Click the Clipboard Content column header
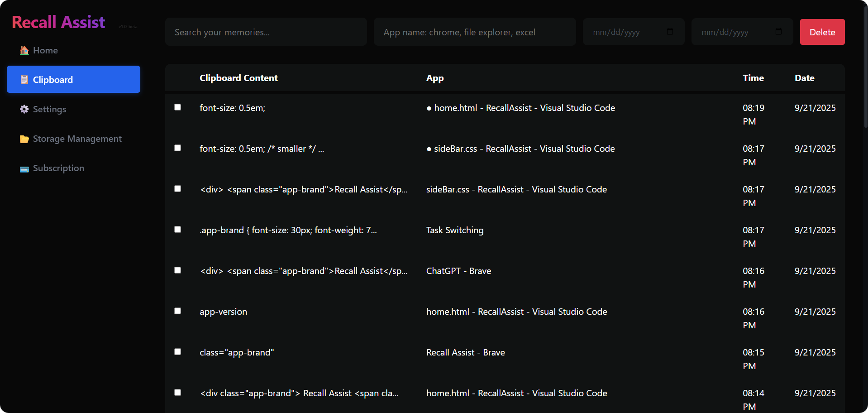Image resolution: width=868 pixels, height=413 pixels. (238, 78)
